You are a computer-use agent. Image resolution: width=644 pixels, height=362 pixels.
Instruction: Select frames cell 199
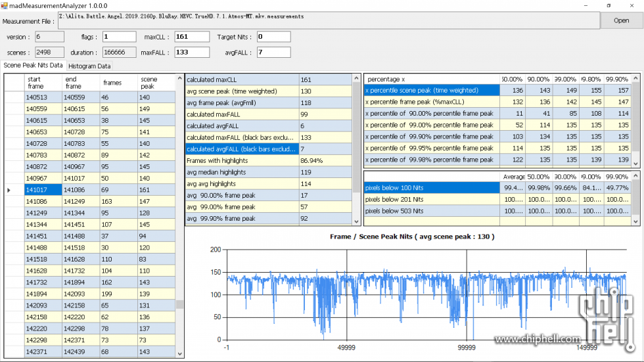click(119, 294)
